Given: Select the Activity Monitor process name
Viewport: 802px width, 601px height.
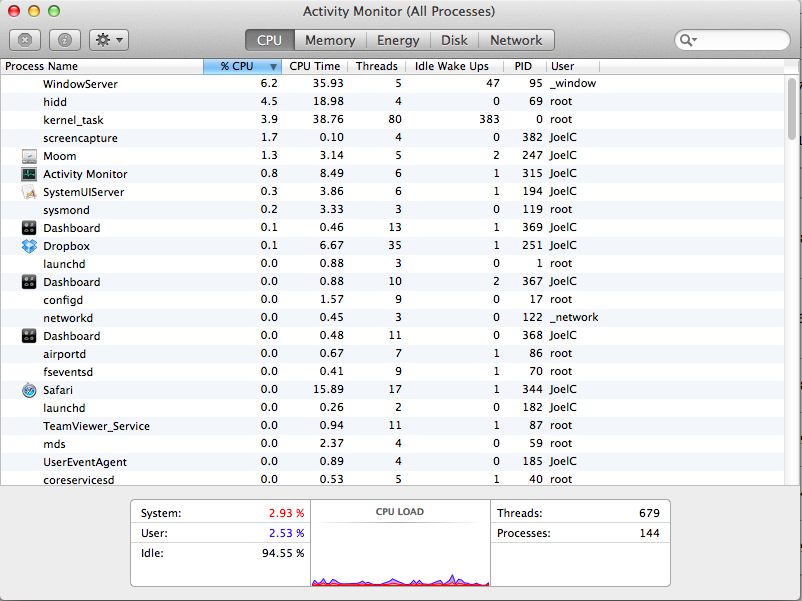Looking at the screenshot, I should 85,174.
